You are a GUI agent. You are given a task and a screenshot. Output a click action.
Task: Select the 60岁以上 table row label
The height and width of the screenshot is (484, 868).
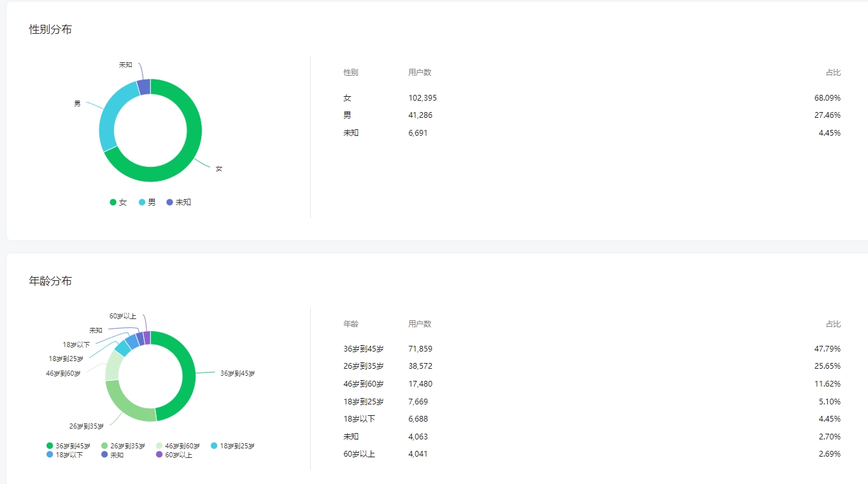tap(359, 454)
